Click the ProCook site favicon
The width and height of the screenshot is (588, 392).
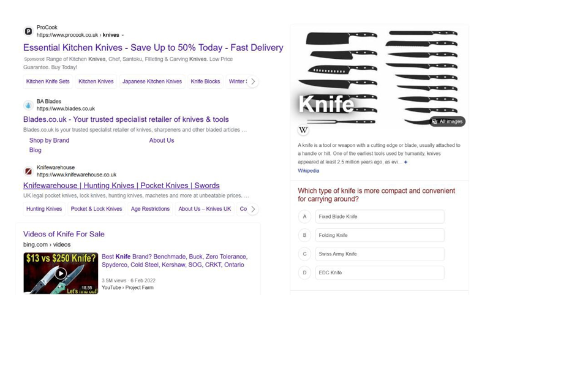point(28,31)
